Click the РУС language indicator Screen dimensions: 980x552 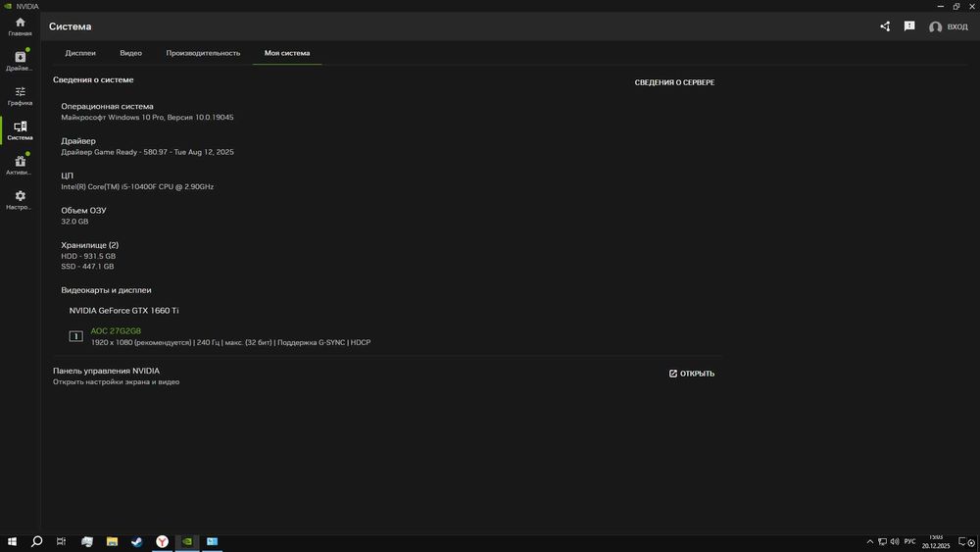pos(909,541)
